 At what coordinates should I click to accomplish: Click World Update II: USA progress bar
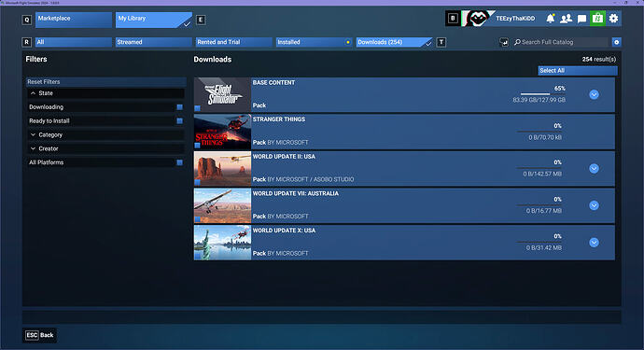(x=539, y=168)
